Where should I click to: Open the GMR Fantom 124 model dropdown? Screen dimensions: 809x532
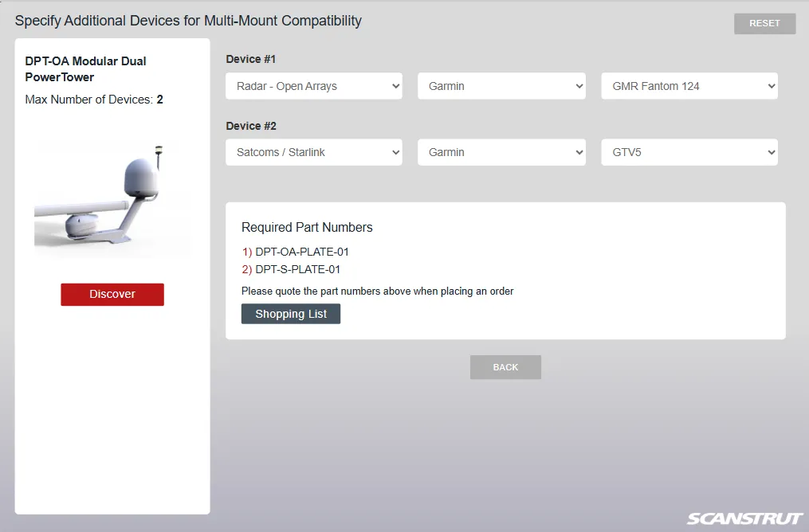point(689,86)
